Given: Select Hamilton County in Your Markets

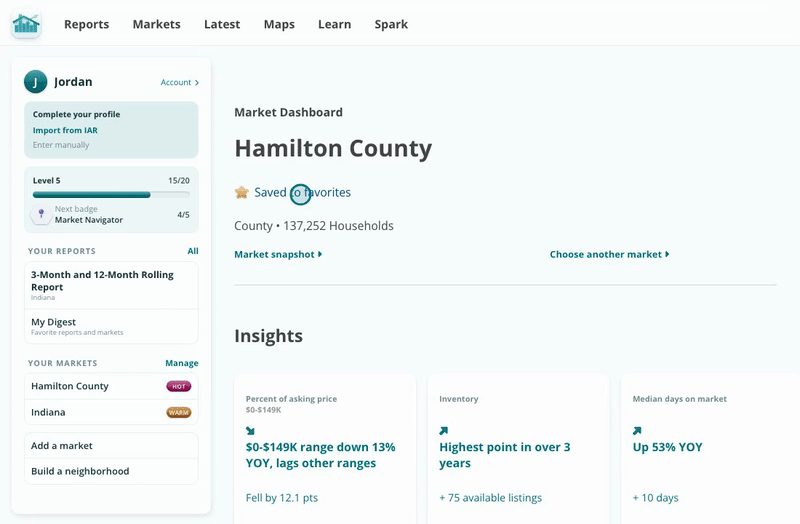Looking at the screenshot, I should [111, 386].
